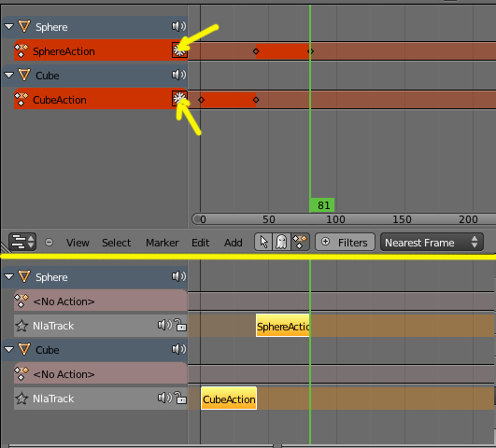This screenshot has height=448, width=496.
Task: Mute Cube's NlaTrack speaker toggle
Action: point(164,398)
